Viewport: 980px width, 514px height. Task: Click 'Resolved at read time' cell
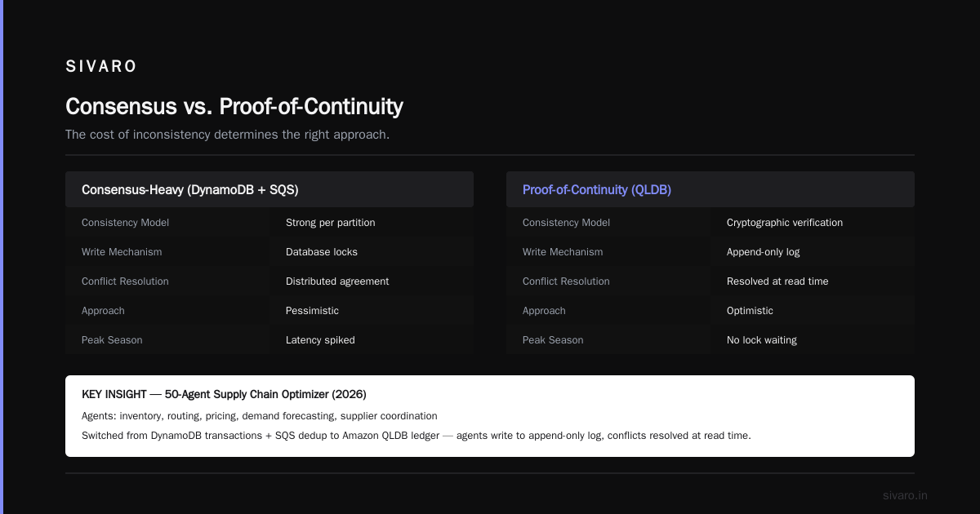813,281
